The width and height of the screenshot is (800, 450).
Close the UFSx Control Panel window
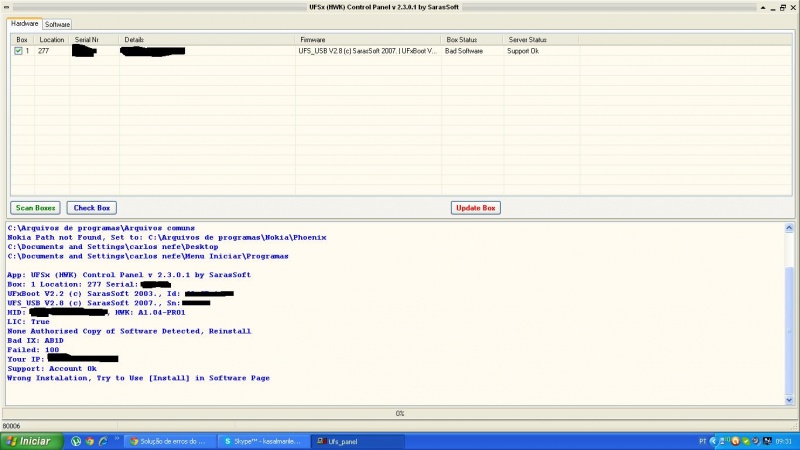pos(793,7)
